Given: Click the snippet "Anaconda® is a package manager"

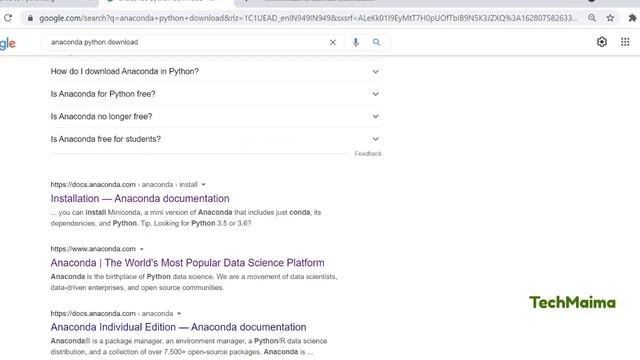Looking at the screenshot, I should 189,346.
